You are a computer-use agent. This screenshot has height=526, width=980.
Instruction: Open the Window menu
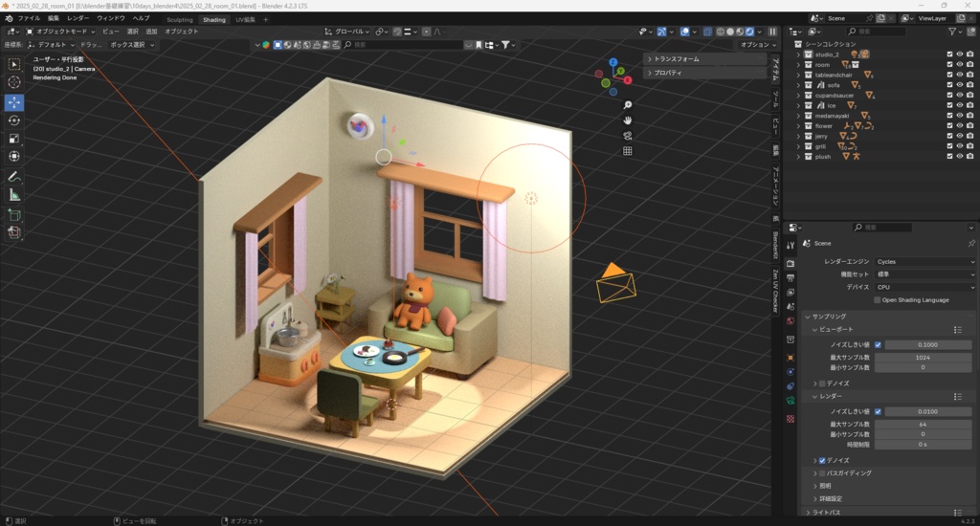coord(111,18)
